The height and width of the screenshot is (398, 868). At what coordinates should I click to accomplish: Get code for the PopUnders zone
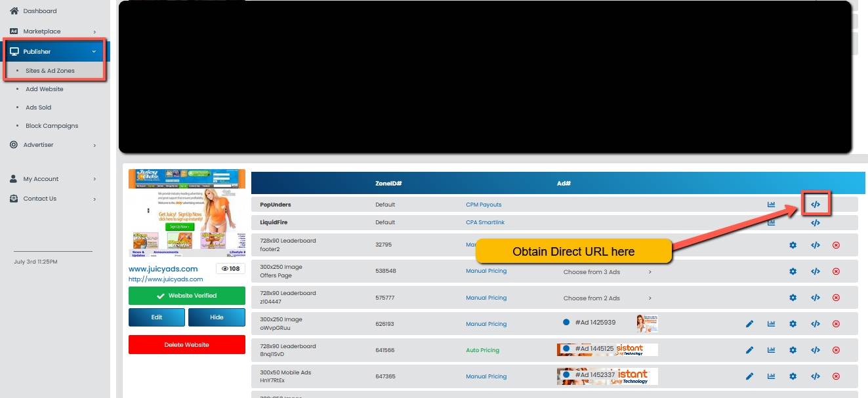coord(816,205)
